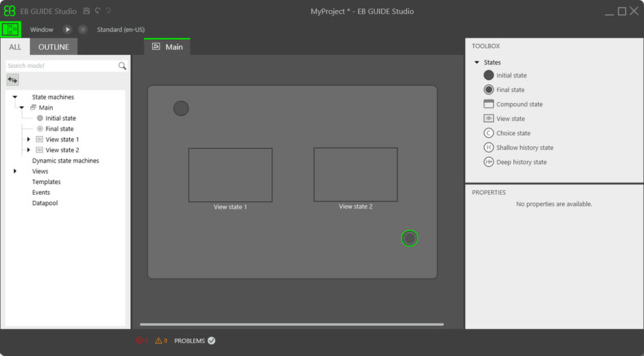Select Initial state tree item

[60, 119]
